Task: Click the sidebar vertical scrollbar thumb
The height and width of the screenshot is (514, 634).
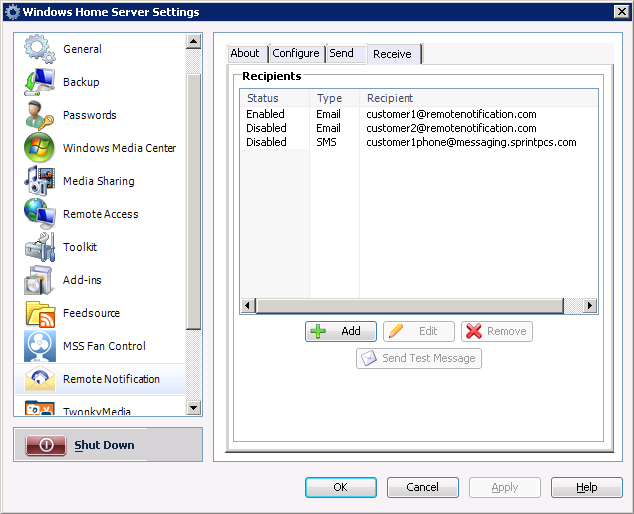Action: (x=194, y=201)
